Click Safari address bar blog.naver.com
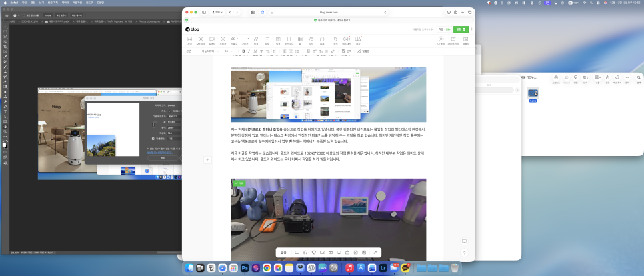644x276 pixels. point(328,12)
